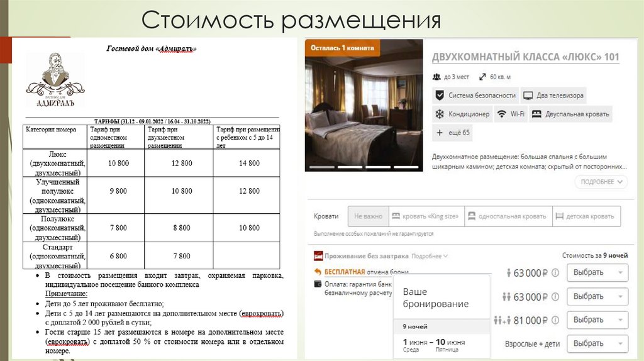Viewport: 644px width, 361px height.
Task: Click the Wi-Fi signal icon
Action: point(501,114)
